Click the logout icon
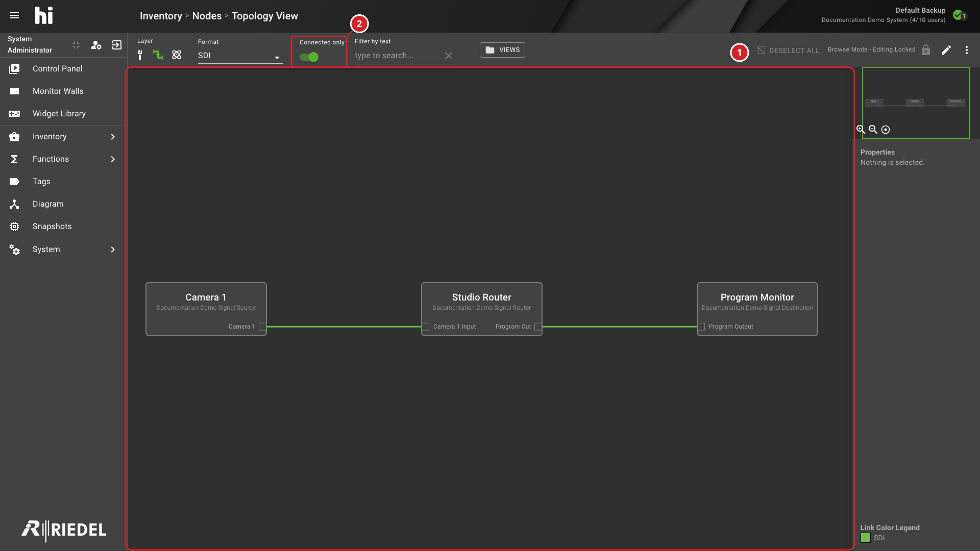Screen dimensions: 980x551 [x=117, y=45]
